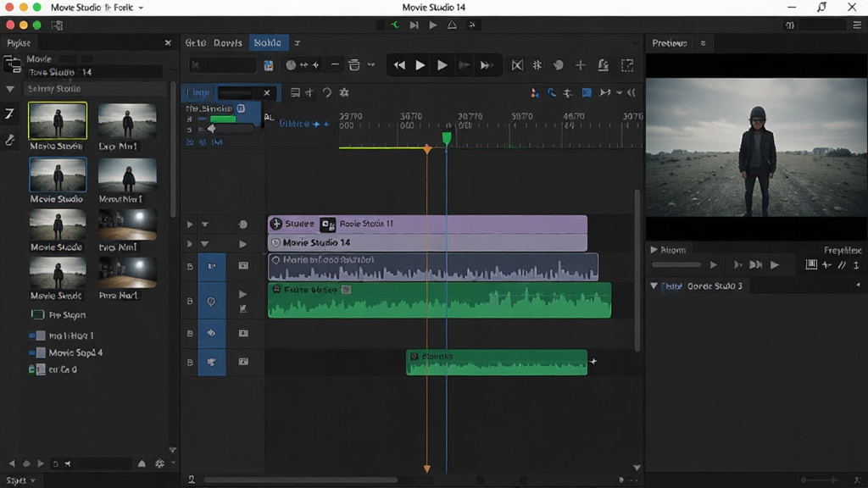Toggle the blue circle button on large green track
The height and width of the screenshot is (488, 868).
[211, 301]
